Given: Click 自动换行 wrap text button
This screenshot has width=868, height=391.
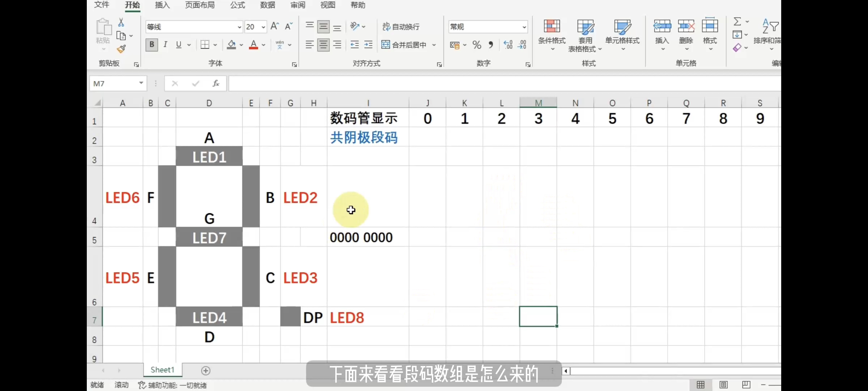Looking at the screenshot, I should tap(401, 26).
